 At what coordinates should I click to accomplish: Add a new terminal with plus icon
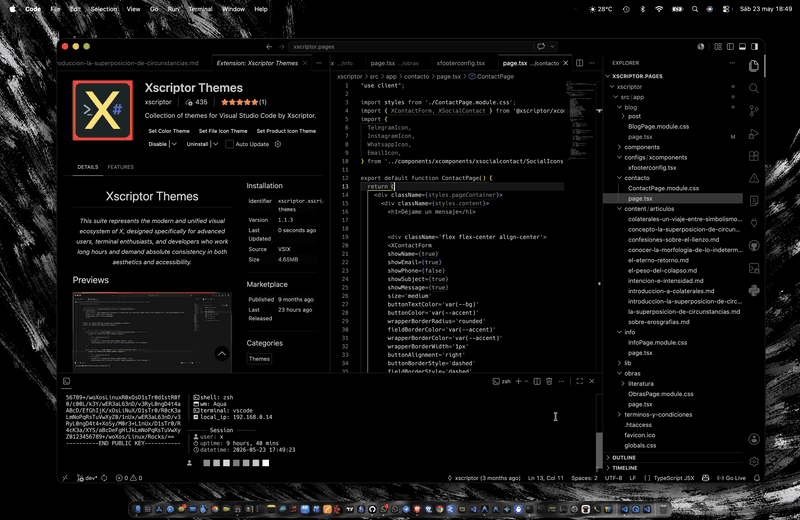(x=518, y=381)
